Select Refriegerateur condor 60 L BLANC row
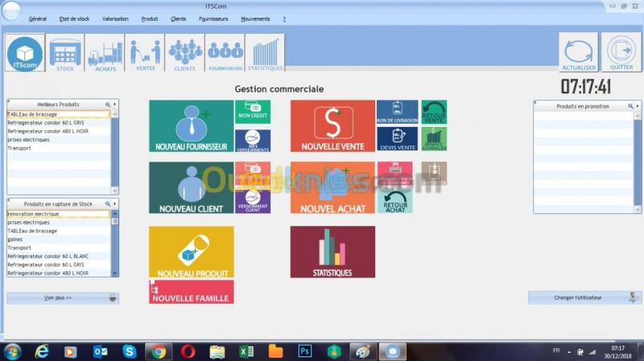644x361 pixels. 58,256
